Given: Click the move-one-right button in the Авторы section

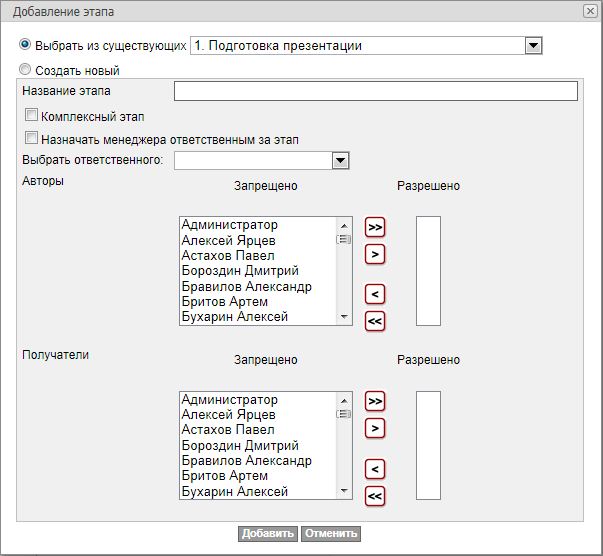Looking at the screenshot, I should tap(375, 254).
